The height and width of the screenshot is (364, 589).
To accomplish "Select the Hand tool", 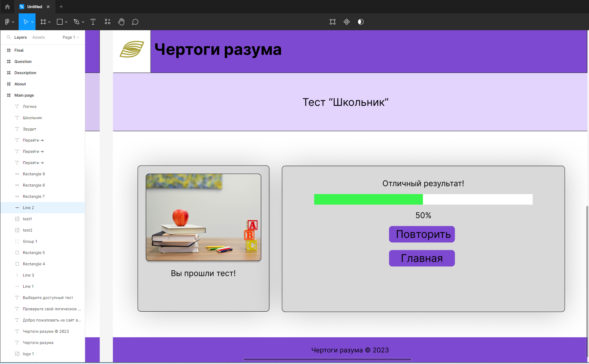I will (121, 22).
